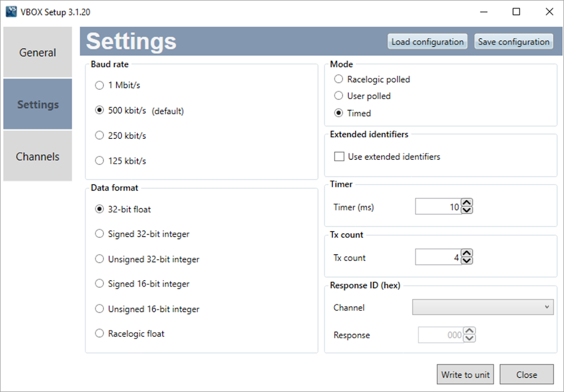Switch to the Settings tab
Screen dimensions: 564x392
click(38, 104)
